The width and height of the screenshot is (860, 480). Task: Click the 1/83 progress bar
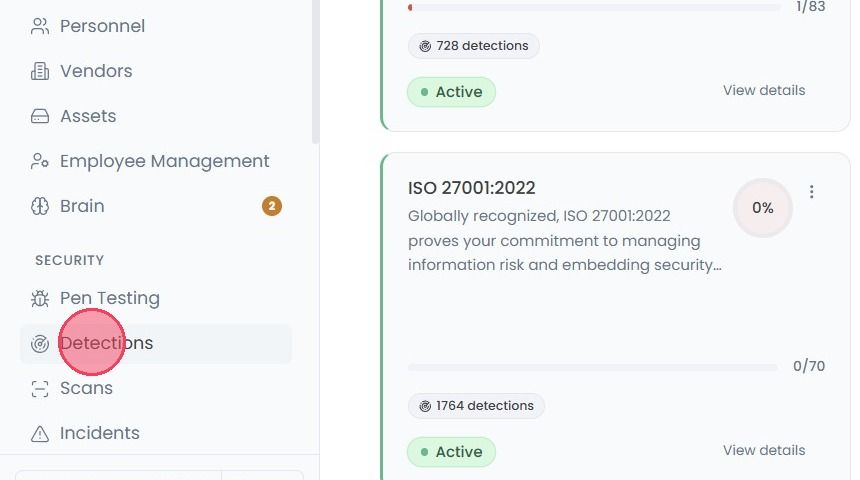594,7
